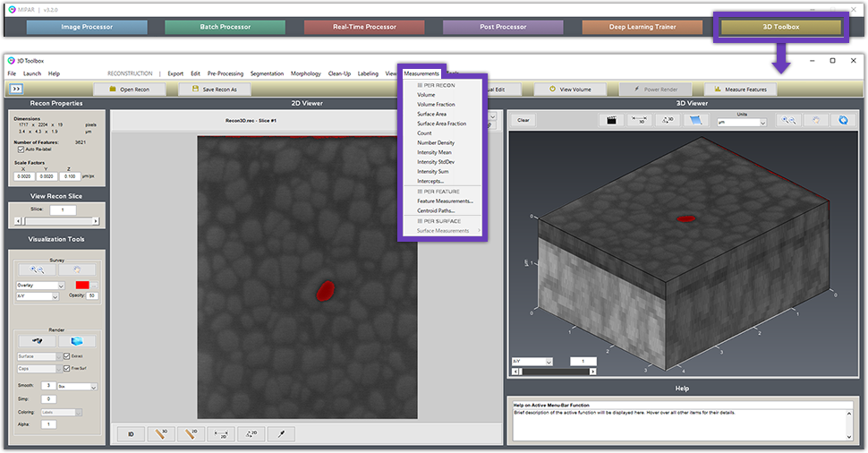
Task: Open the Overlay dropdown
Action: (40, 286)
